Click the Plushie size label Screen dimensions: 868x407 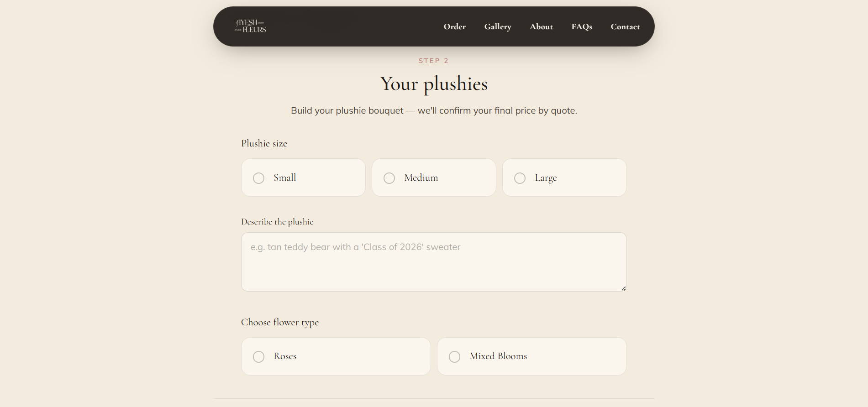pos(264,143)
